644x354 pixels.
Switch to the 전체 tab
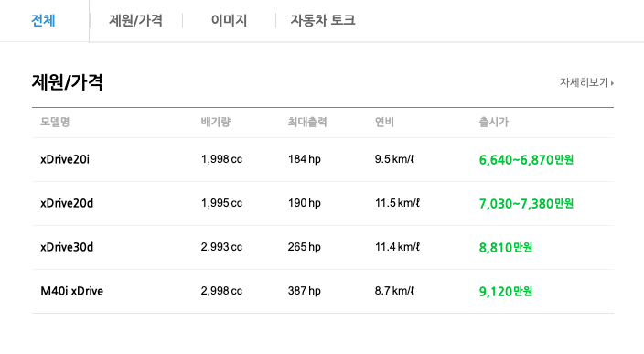(43, 20)
